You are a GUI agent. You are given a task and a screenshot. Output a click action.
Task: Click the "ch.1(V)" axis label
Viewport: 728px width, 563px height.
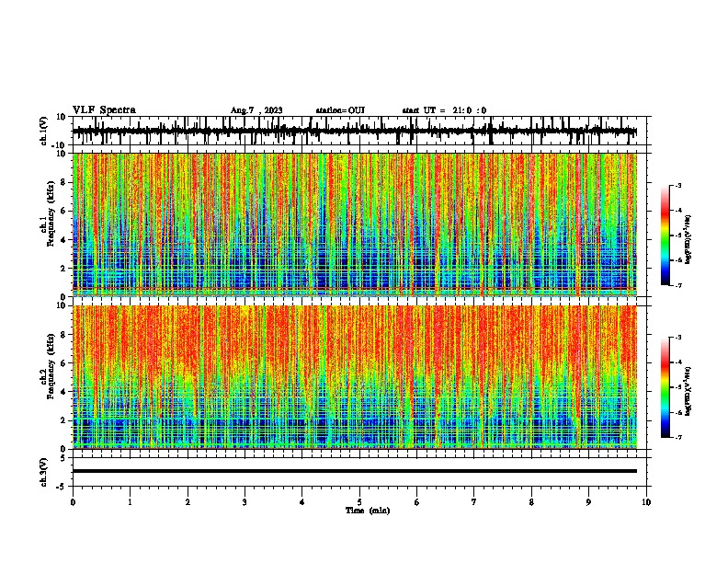[x=44, y=131]
